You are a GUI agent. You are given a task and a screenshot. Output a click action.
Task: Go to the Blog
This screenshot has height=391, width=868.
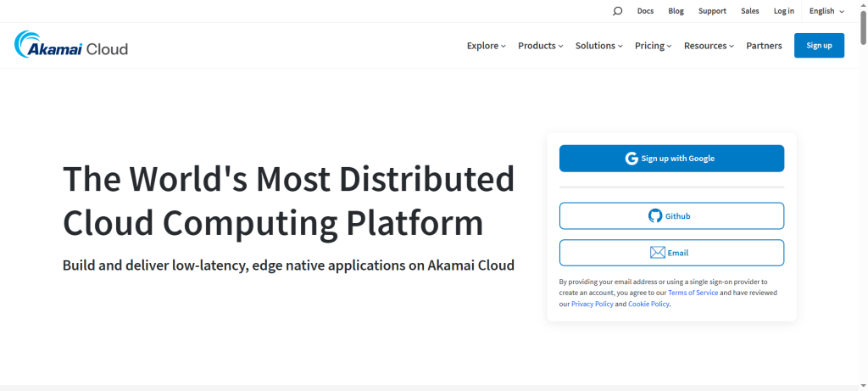tap(676, 11)
